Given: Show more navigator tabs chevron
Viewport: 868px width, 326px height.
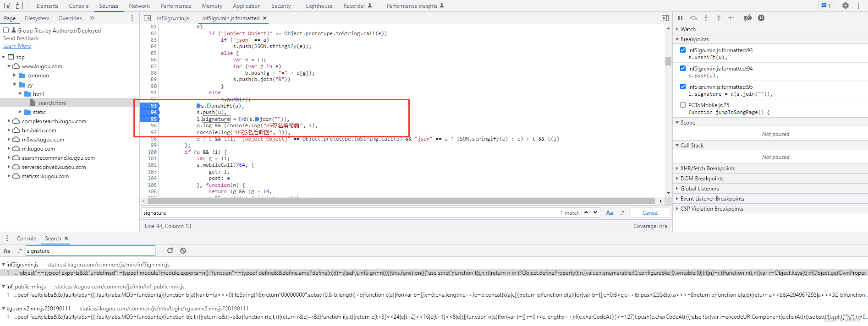Looking at the screenshot, I should click(92, 18).
